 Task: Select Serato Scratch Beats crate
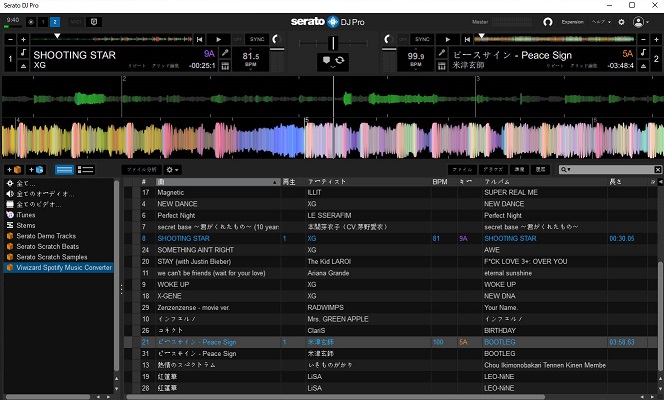47,246
